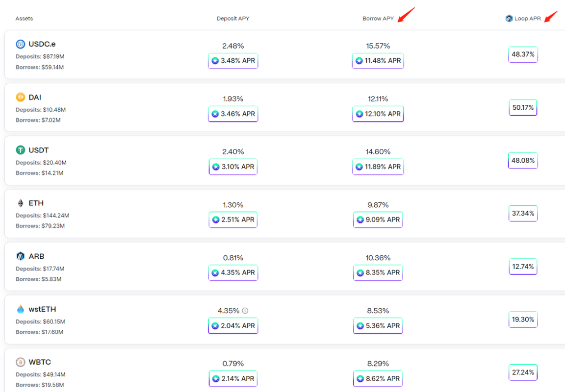The image size is (565, 392).
Task: Click the 4.35% APR badge for ARB
Action: pyautogui.click(x=233, y=272)
